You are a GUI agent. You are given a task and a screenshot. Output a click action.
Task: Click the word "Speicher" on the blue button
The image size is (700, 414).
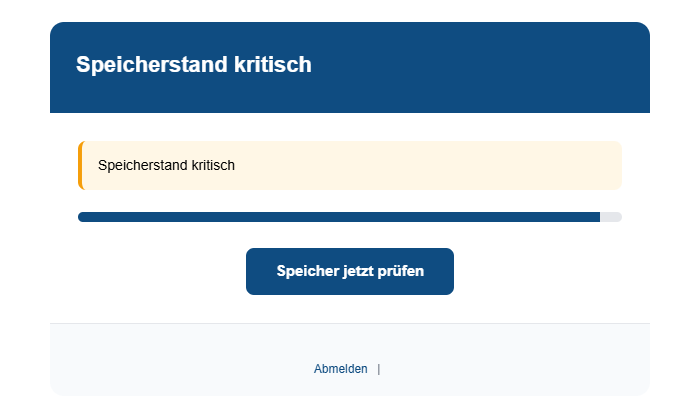pos(306,272)
